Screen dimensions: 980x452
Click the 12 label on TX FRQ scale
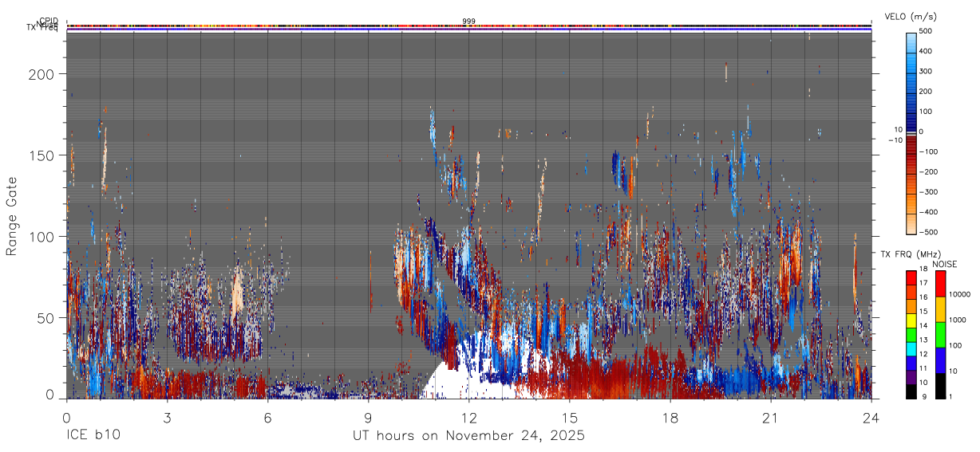coord(925,354)
